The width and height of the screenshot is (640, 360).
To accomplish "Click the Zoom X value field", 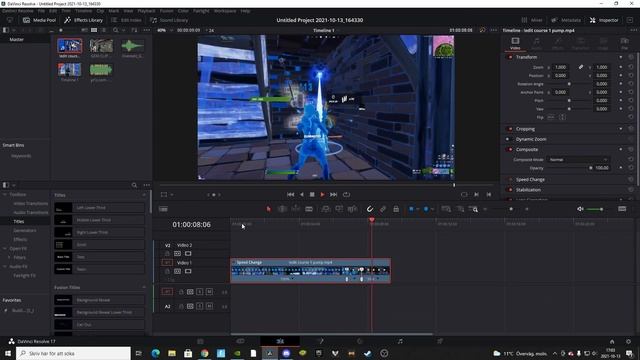I will click(x=561, y=67).
